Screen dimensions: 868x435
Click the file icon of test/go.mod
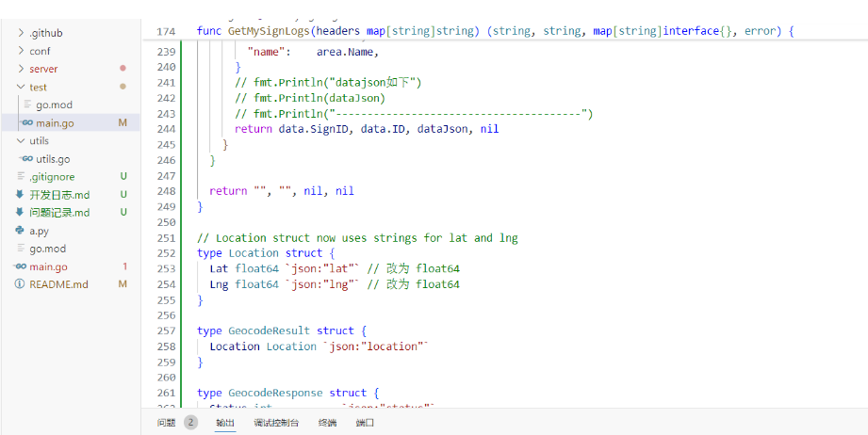point(27,105)
